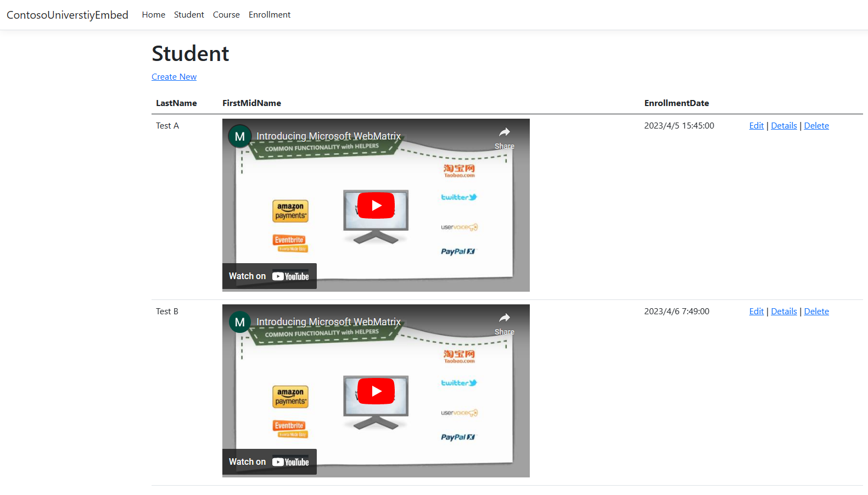Open channel avatar M on Test A video
Image resolution: width=868 pixels, height=495 pixels.
240,136
